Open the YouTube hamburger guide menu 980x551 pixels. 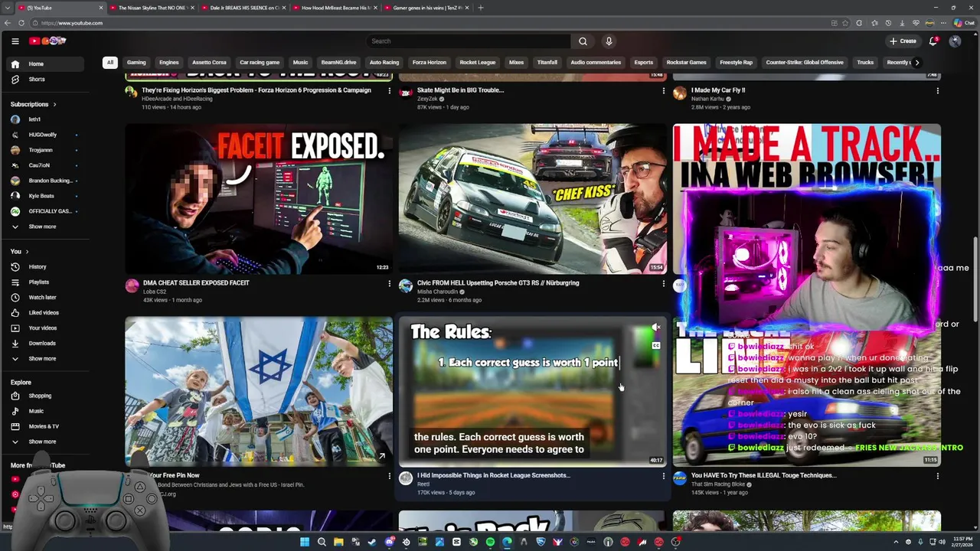tap(15, 41)
